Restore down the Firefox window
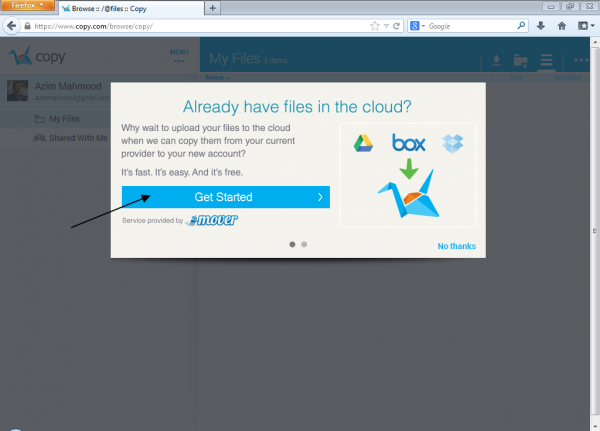The image size is (600, 431). tap(570, 6)
